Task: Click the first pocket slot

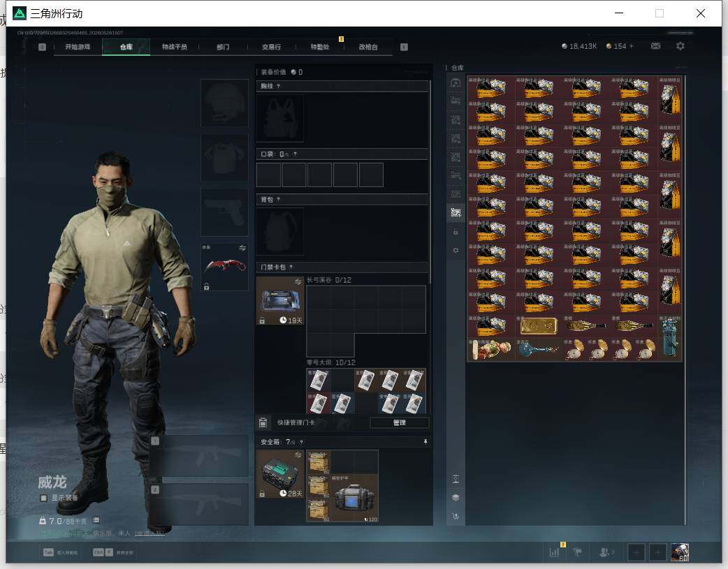Action: [268, 175]
